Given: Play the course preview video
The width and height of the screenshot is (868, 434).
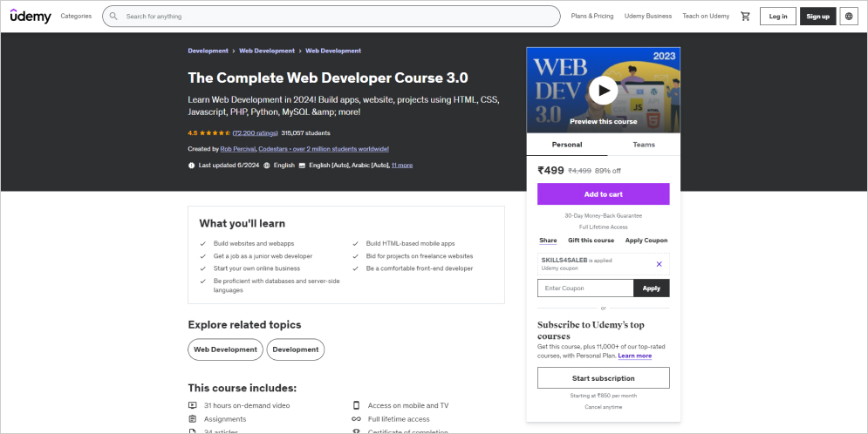Looking at the screenshot, I should (x=603, y=90).
